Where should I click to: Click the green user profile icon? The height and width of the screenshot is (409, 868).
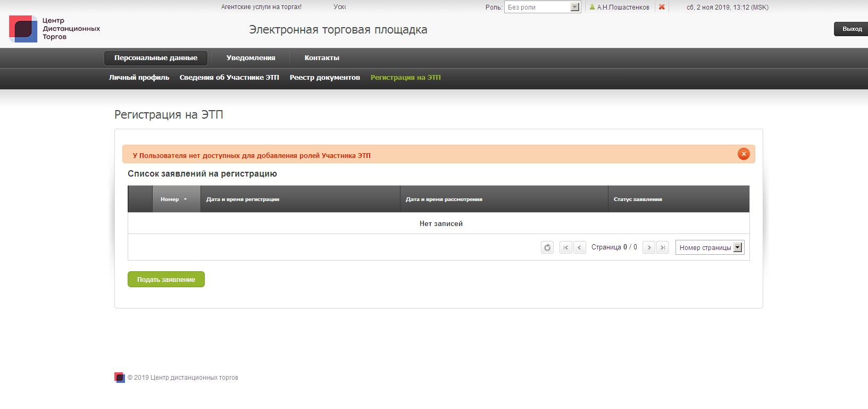[x=592, y=7]
